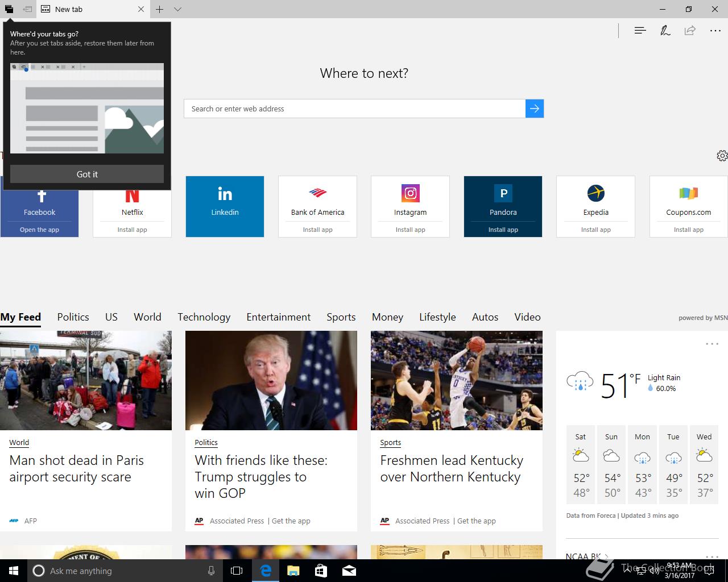Click World category label on first story
The width and height of the screenshot is (728, 582).
pos(19,442)
